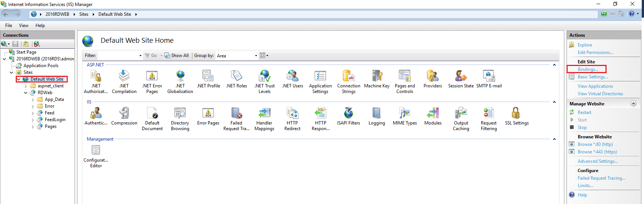
Task: Click the Back navigation arrow
Action: pos(6,14)
